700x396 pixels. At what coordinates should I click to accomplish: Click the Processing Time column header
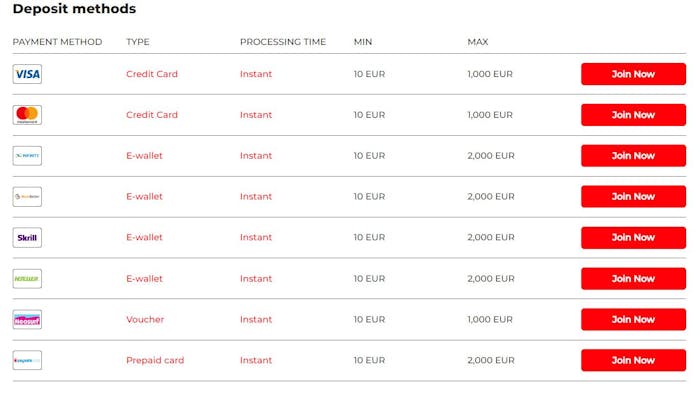click(x=283, y=42)
